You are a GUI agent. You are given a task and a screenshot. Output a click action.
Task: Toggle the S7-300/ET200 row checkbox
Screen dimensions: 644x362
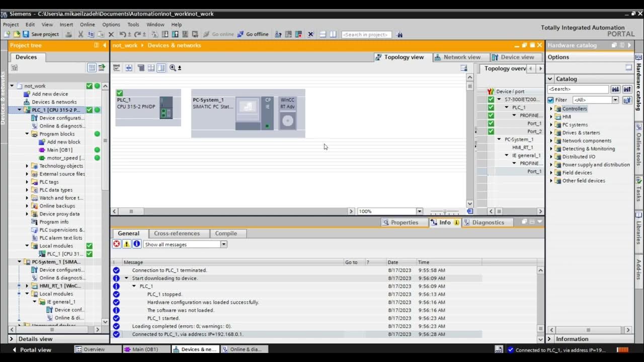tap(491, 99)
